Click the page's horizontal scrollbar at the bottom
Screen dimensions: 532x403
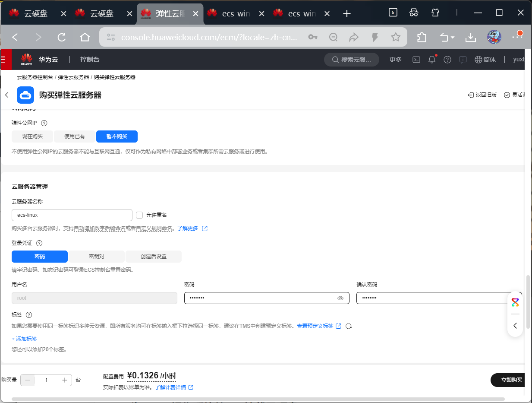[x=258, y=399]
